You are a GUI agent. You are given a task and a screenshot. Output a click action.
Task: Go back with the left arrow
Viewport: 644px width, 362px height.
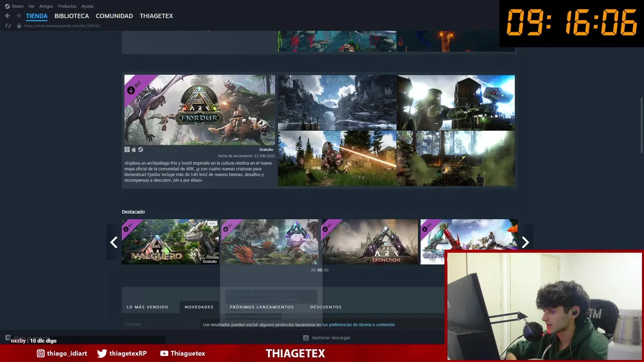click(8, 16)
